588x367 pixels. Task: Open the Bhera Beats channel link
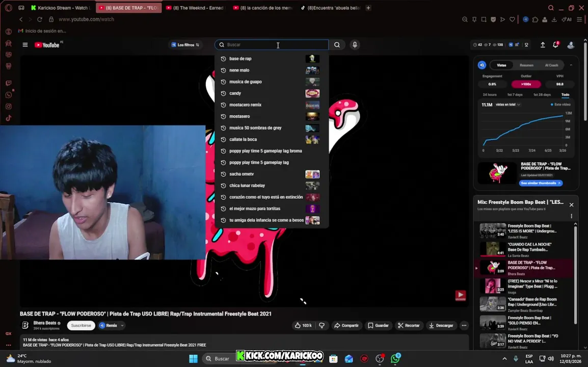pos(45,323)
